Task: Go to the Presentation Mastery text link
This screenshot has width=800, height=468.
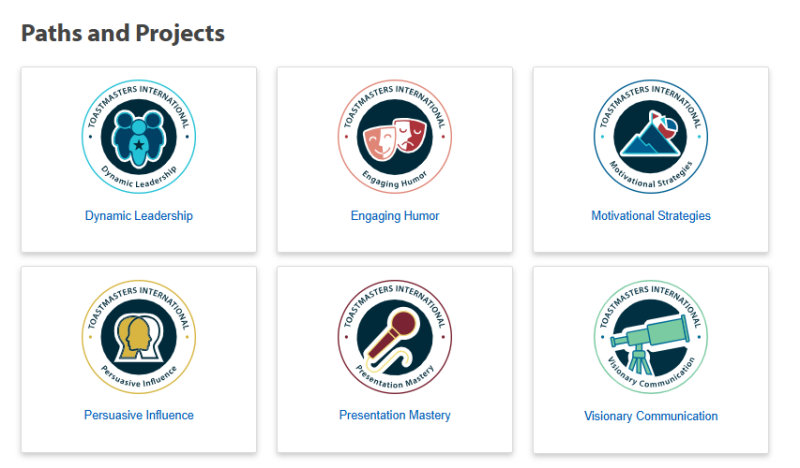Action: [x=395, y=415]
